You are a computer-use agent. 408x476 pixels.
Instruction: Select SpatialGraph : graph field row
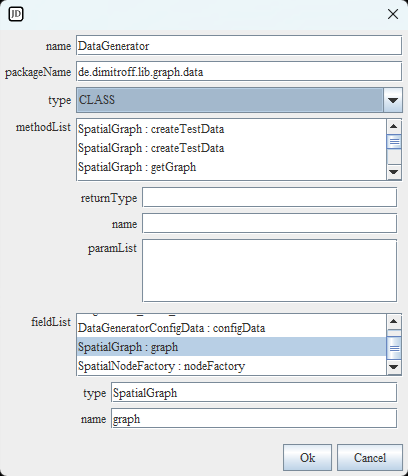click(231, 347)
